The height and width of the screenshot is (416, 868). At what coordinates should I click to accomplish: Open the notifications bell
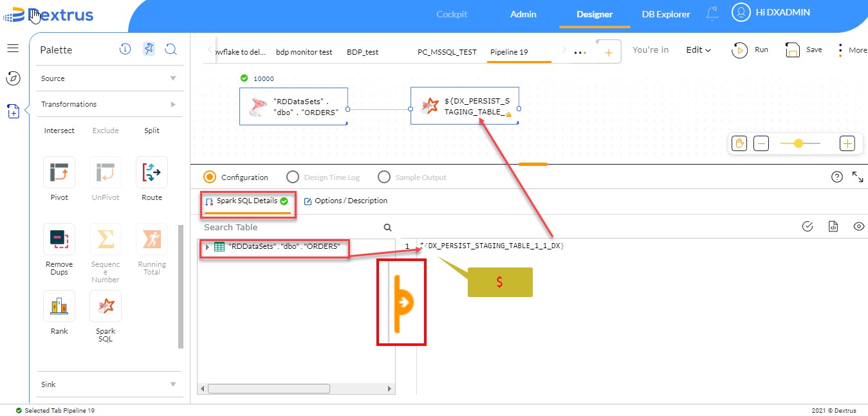(712, 13)
